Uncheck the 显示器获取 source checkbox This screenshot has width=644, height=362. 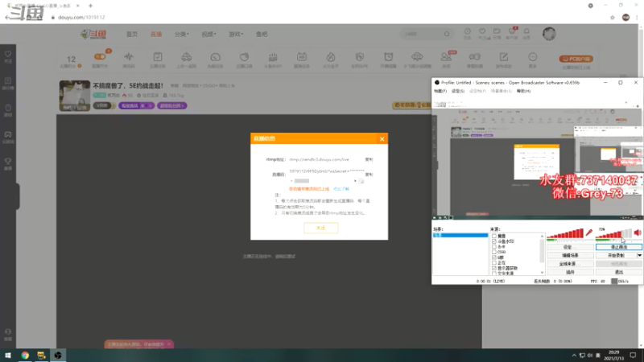pyautogui.click(x=494, y=268)
